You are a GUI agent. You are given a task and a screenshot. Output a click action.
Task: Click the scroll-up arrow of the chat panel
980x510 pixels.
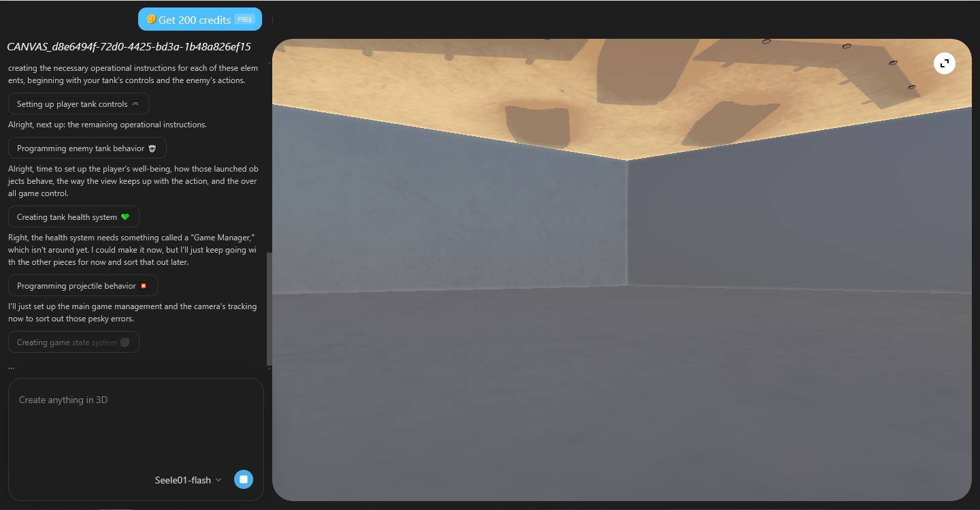coord(269,63)
